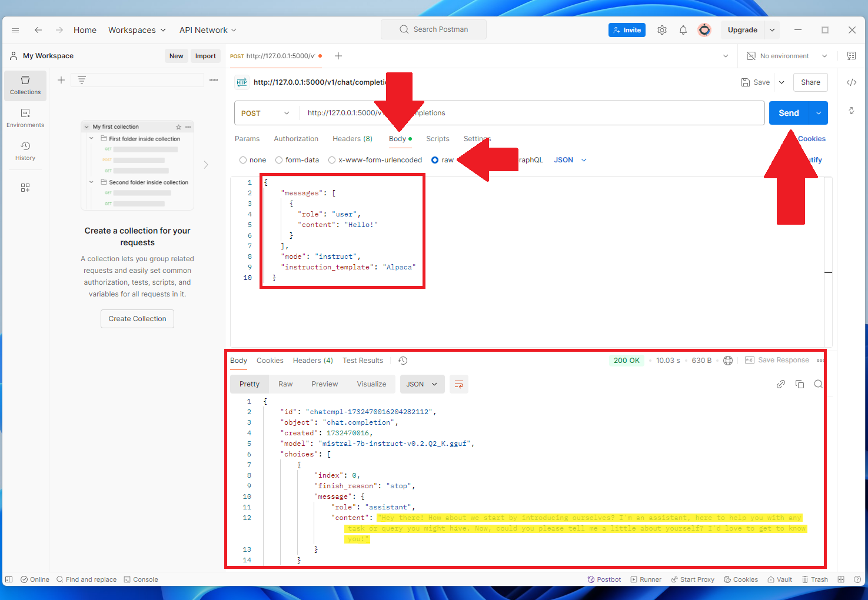Screen dimensions: 868x600
Task: Click the Invite button
Action: pyautogui.click(x=627, y=30)
